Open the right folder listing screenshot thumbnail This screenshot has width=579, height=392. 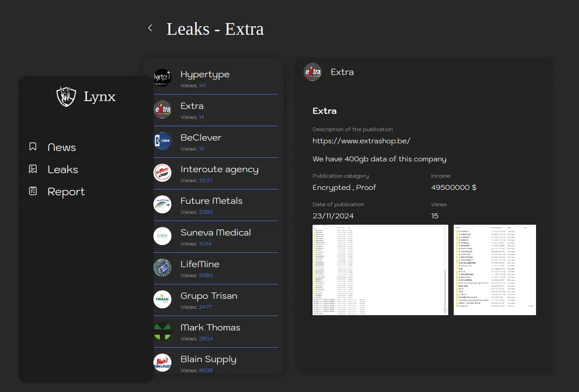click(x=494, y=270)
